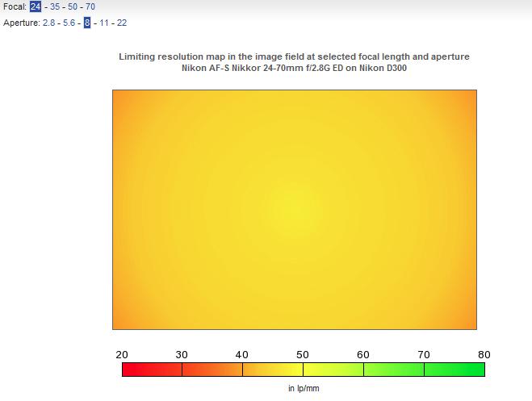Click the 'Aperture:' label
This screenshot has height=401, width=532.
click(22, 23)
